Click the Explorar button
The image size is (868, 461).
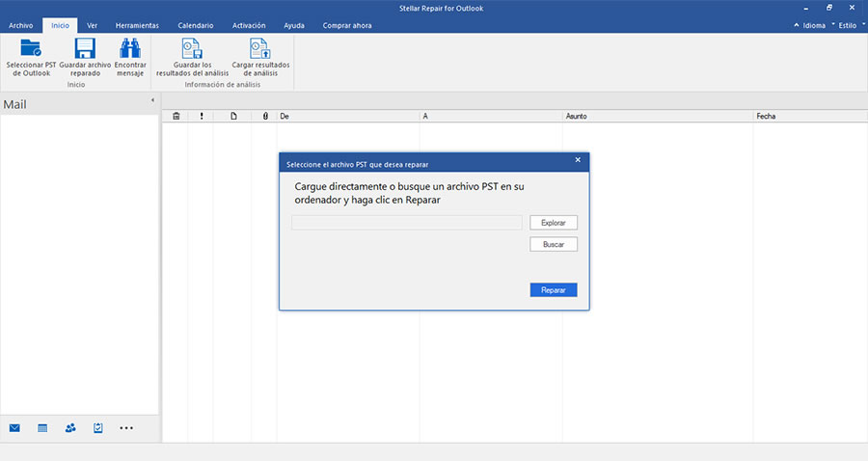point(553,223)
